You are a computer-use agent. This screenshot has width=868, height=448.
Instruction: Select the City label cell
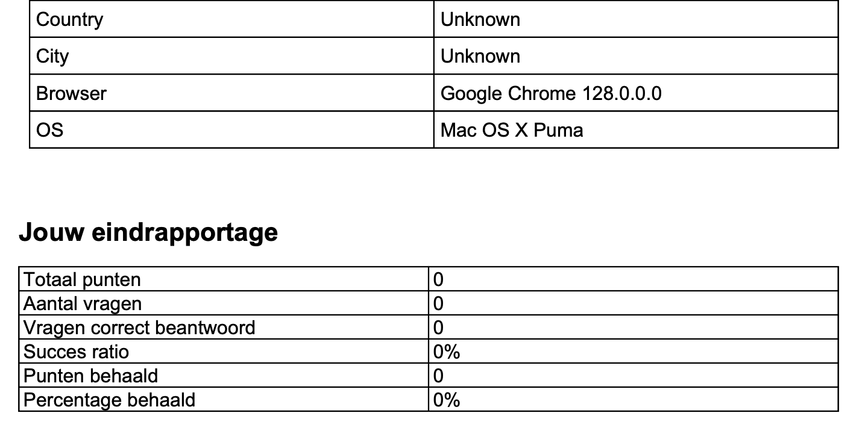pos(52,56)
